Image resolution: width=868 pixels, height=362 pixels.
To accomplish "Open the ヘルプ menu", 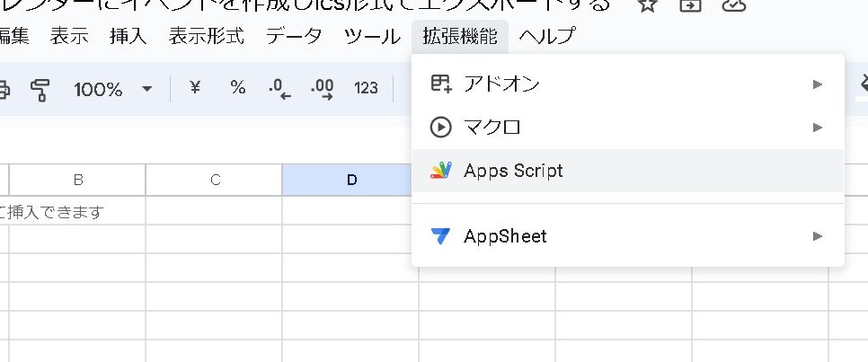I will [546, 37].
